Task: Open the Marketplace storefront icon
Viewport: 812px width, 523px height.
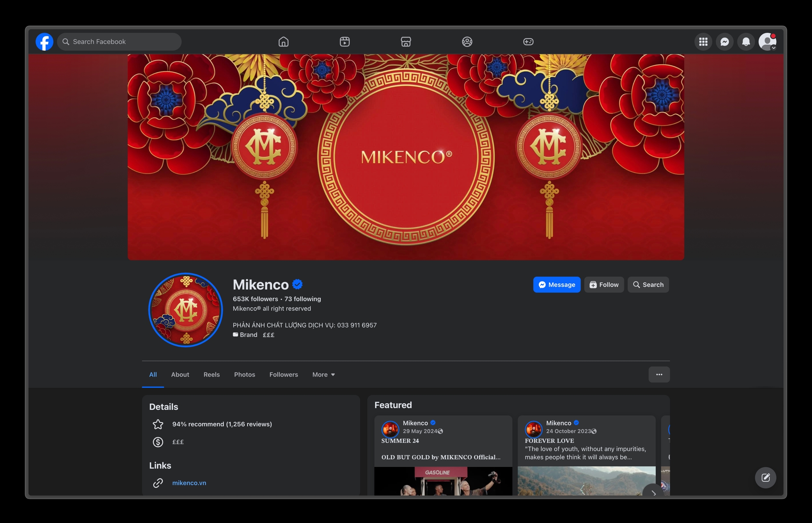Action: click(406, 42)
